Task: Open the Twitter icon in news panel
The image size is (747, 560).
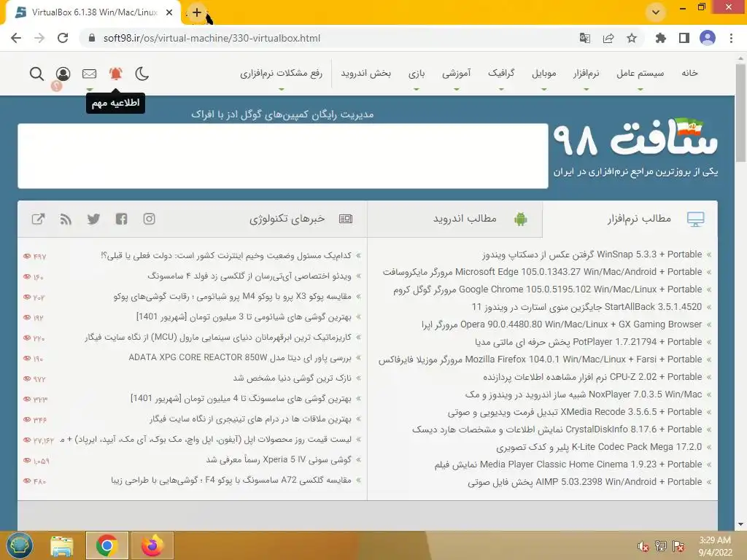Action: 93,219
